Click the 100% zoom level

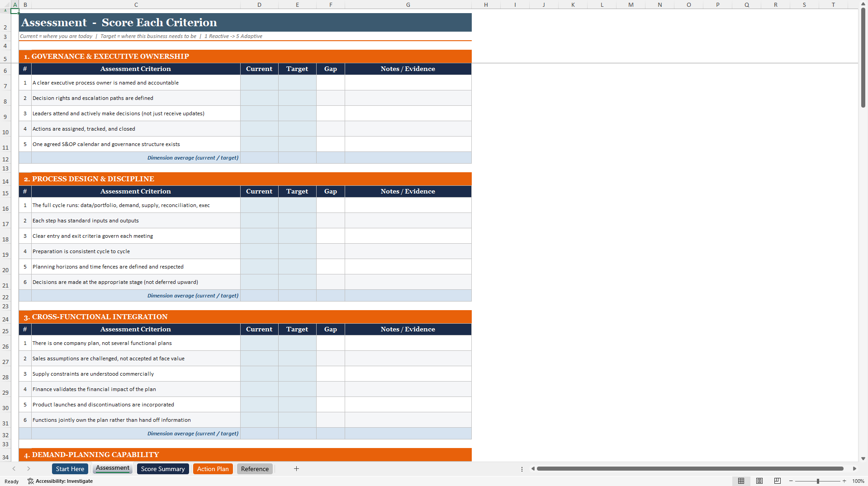858,481
